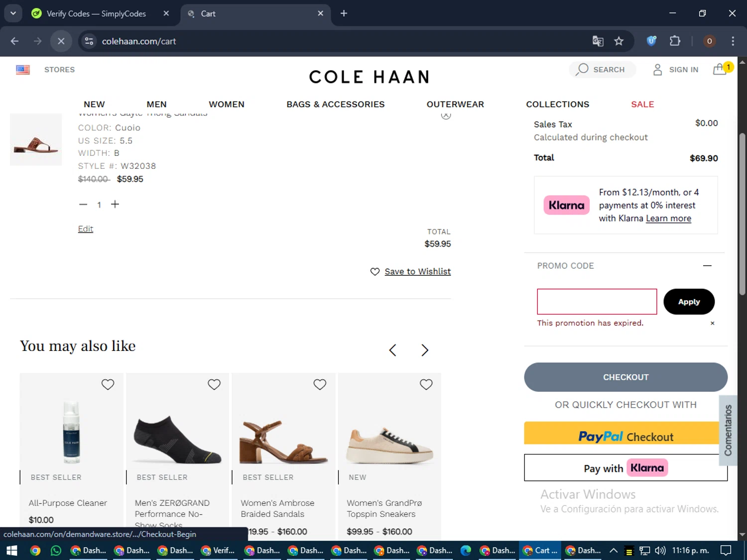Image resolution: width=747 pixels, height=560 pixels.
Task: Open the COLLECTIONS menu
Action: (x=558, y=104)
